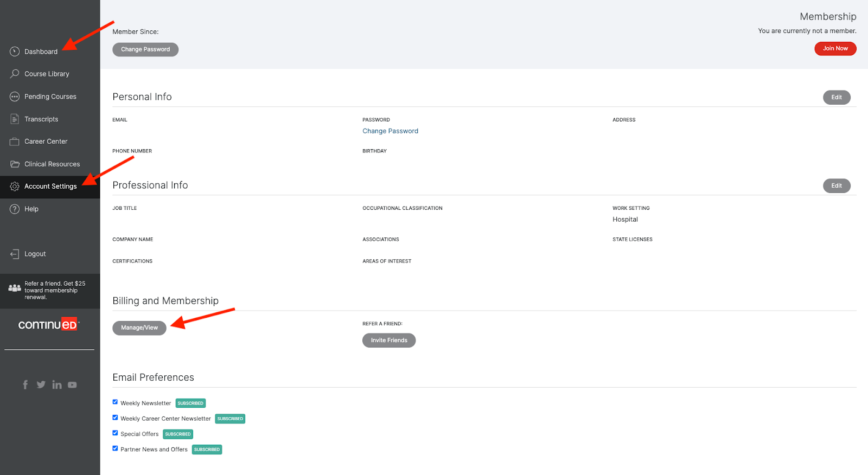Disable the Special Offers checkbox
The height and width of the screenshot is (475, 868).
(x=115, y=433)
